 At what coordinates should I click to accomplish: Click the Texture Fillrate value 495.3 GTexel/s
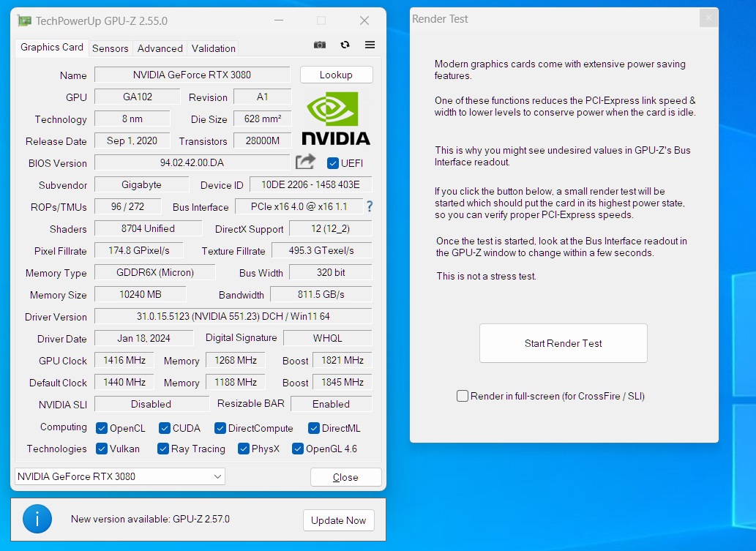click(321, 250)
